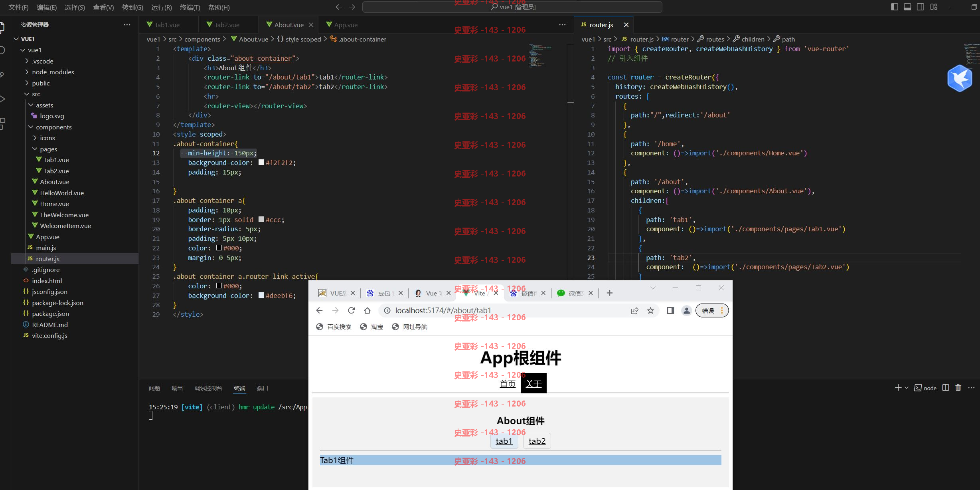Viewport: 980px width, 490px height.
Task: Expand the icons folder
Action: click(35, 138)
